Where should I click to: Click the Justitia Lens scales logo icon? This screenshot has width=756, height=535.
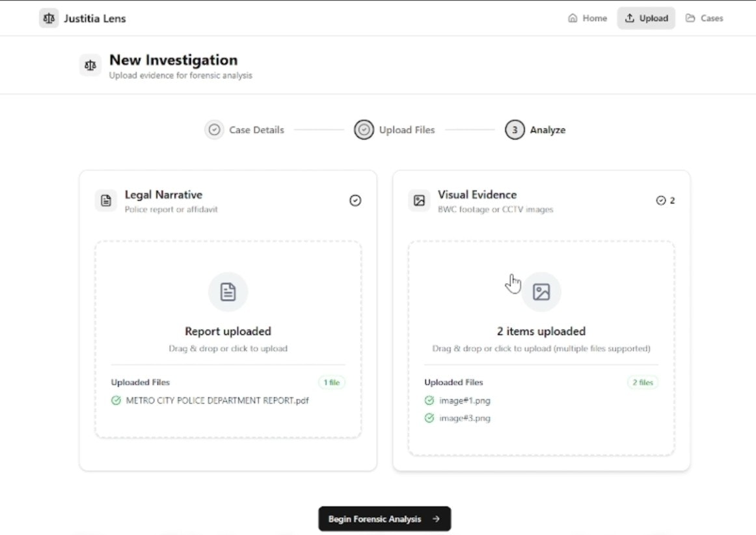point(48,18)
